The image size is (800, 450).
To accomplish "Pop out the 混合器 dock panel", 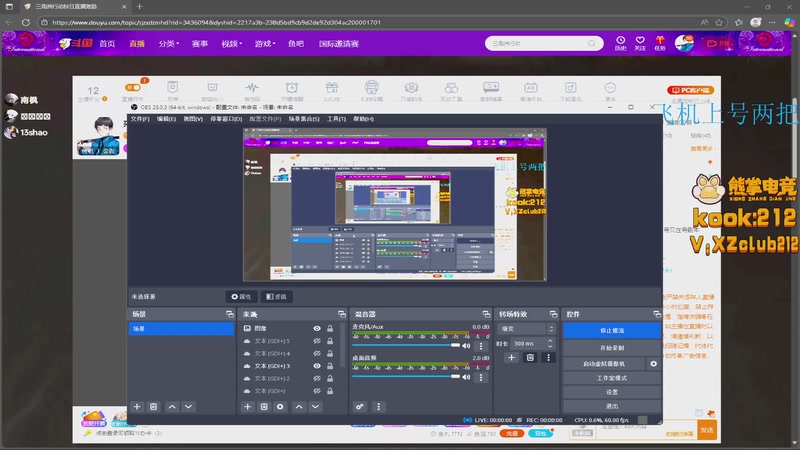I will tap(486, 314).
